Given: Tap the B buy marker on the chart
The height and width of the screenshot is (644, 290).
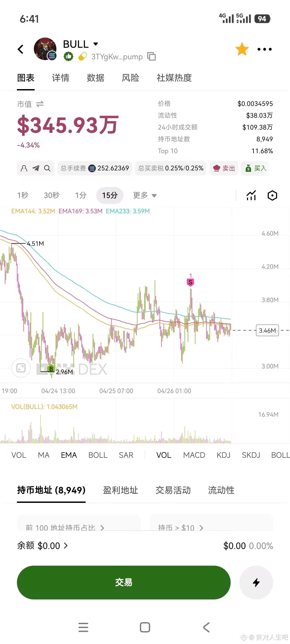Looking at the screenshot, I should pos(51,369).
